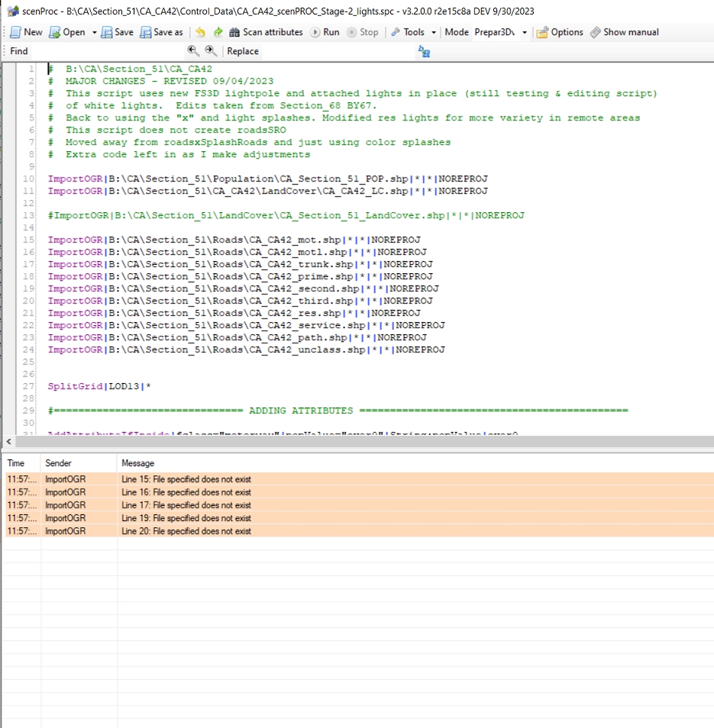714x728 pixels.
Task: Click the ImportOGR line for CA_CA42_mot.shp
Action: (x=234, y=240)
